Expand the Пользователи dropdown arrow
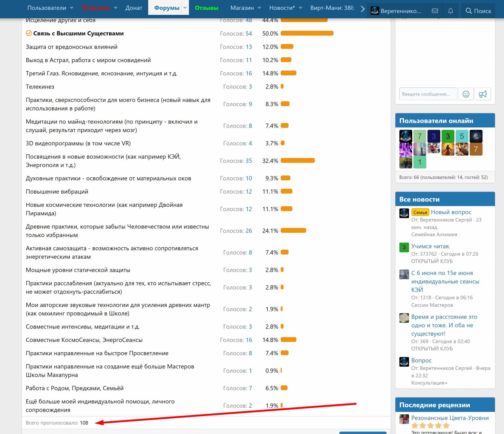Image resolution: width=504 pixels, height=434 pixels. (x=71, y=8)
